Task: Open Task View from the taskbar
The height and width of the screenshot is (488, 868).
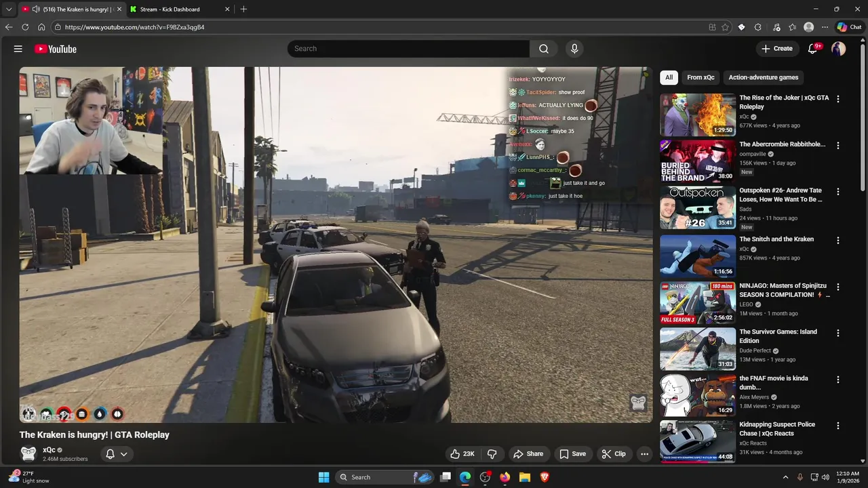Action: click(446, 477)
